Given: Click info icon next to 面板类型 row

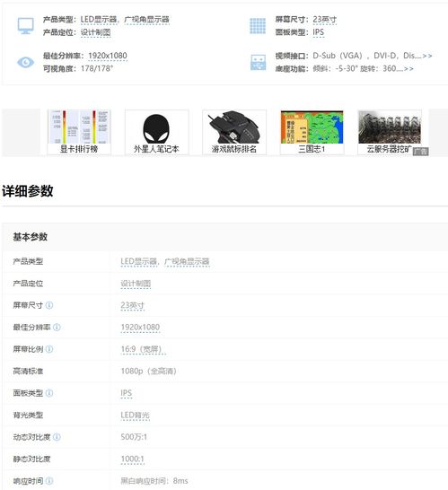Looking at the screenshot, I should [49, 393].
